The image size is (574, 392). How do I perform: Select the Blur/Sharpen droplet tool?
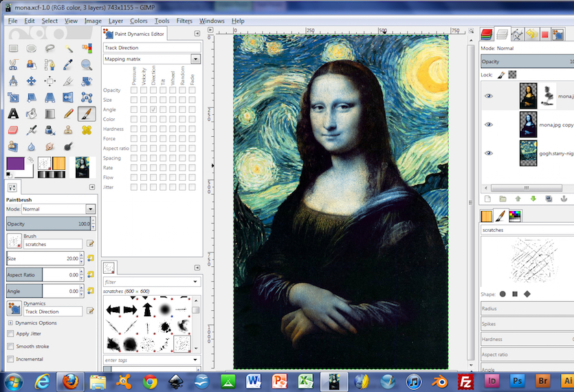[32, 146]
